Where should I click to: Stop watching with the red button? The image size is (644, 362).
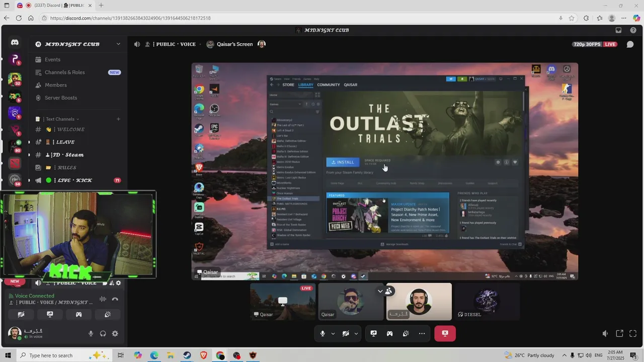[445, 333]
